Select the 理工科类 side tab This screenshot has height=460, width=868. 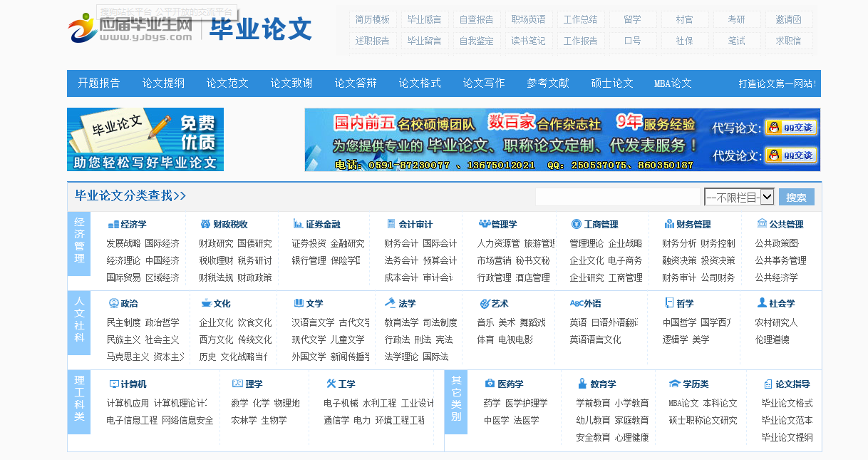pyautogui.click(x=79, y=402)
